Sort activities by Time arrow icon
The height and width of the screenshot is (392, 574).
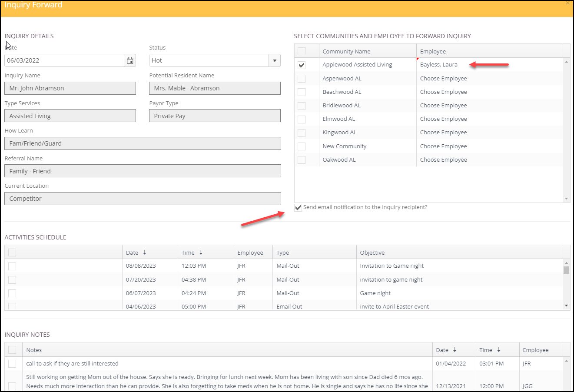point(201,252)
